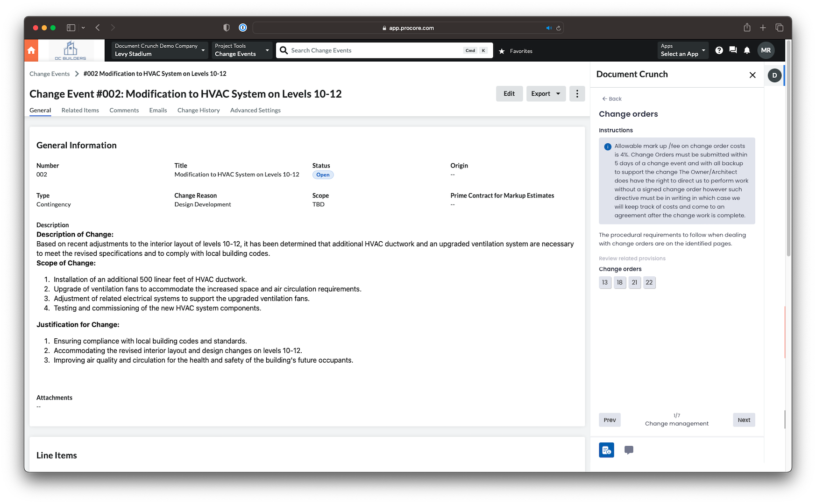Click the browser sidebar toggle icon
The image size is (816, 504).
pos(71,28)
